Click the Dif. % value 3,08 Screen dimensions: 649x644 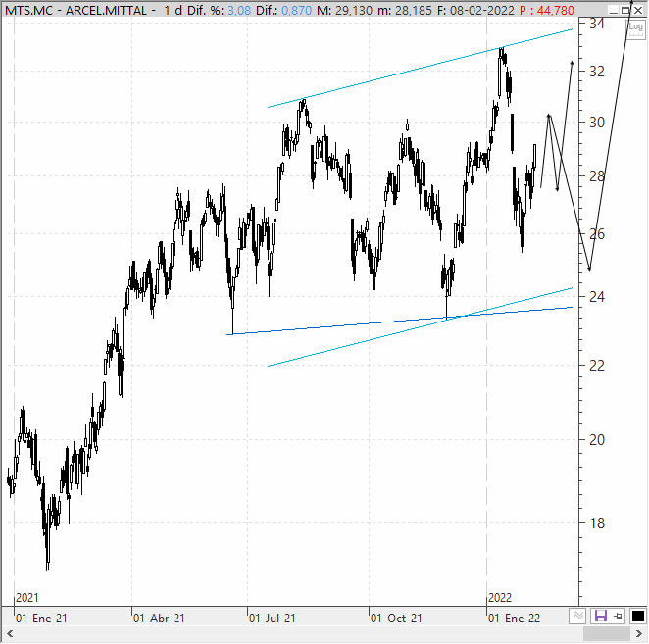pos(239,11)
